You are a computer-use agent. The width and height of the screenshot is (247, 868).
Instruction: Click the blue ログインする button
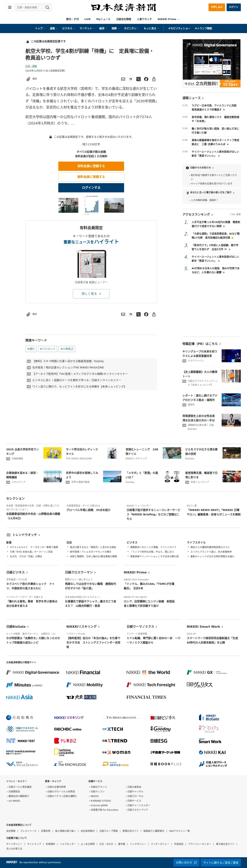click(91, 188)
